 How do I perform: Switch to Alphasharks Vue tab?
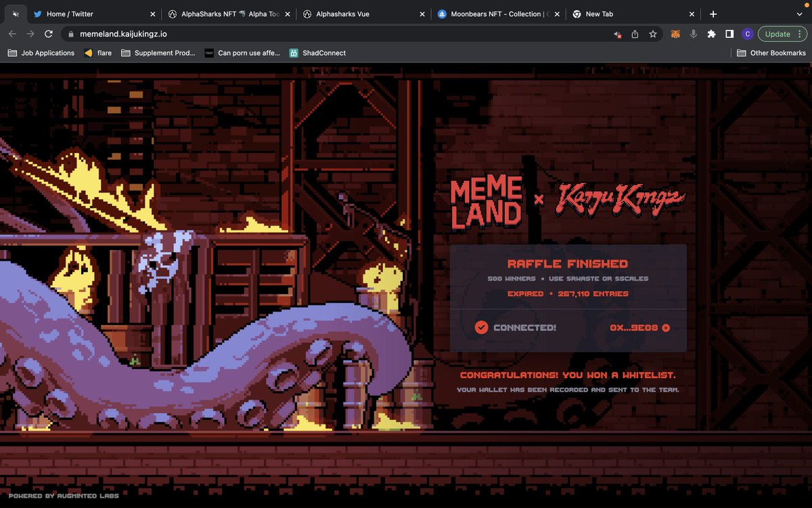tap(364, 14)
